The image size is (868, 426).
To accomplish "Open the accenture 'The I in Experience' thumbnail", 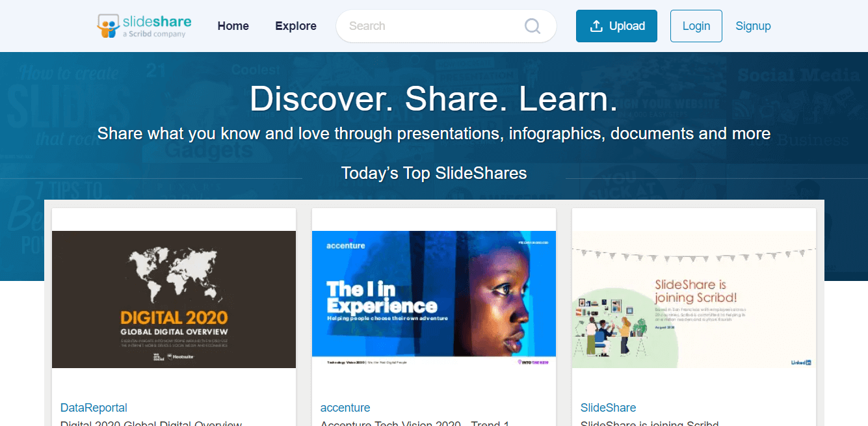I will click(x=434, y=299).
